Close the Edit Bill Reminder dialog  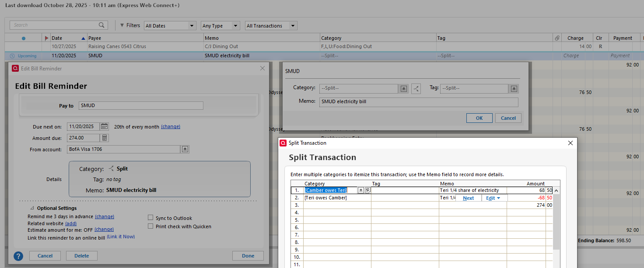click(262, 68)
